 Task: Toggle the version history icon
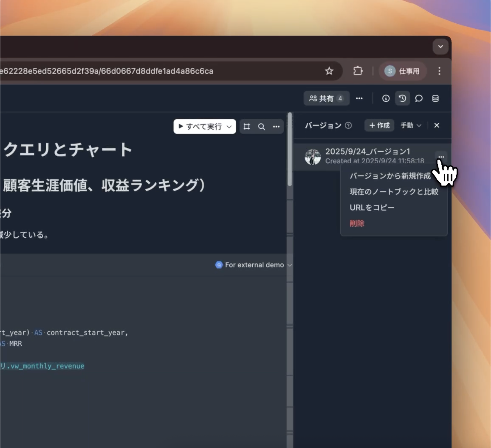(x=402, y=98)
